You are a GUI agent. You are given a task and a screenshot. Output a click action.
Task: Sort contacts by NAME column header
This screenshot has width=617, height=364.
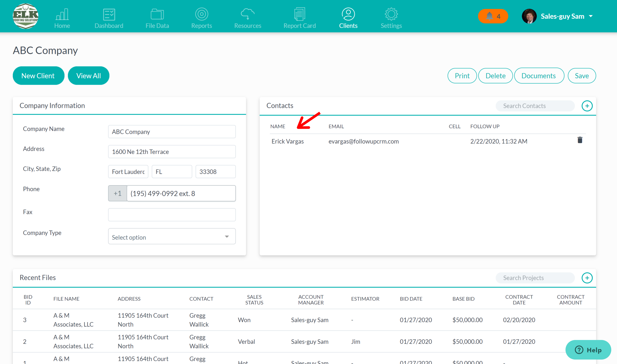(278, 126)
